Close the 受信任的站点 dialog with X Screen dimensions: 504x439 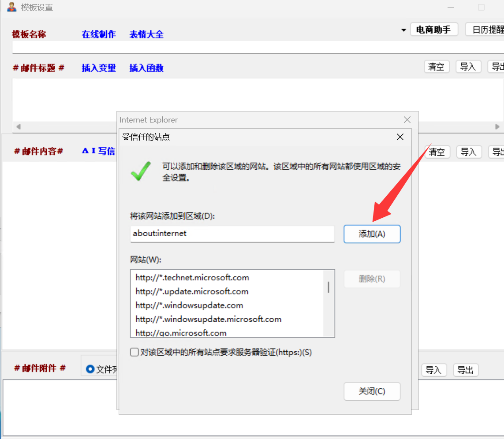[x=400, y=137]
